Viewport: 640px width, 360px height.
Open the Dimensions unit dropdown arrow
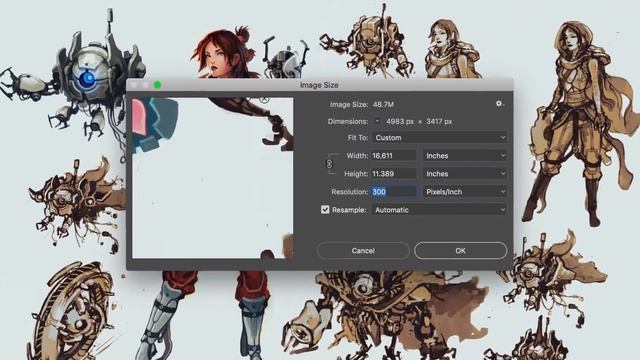coord(377,121)
